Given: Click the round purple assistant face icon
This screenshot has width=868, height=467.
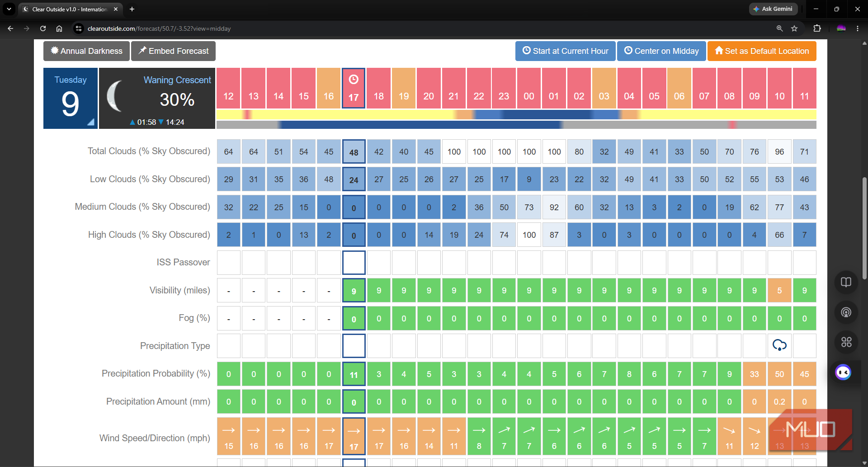Looking at the screenshot, I should (843, 373).
